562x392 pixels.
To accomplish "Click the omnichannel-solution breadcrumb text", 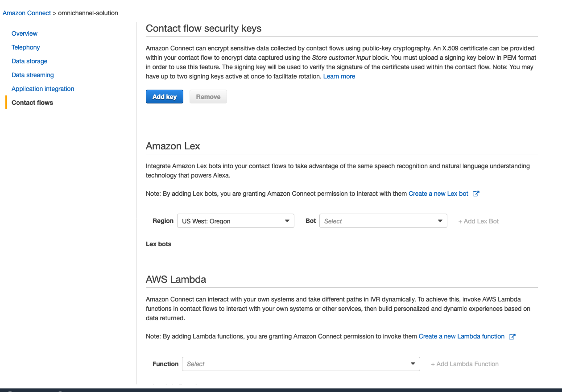I will click(88, 13).
